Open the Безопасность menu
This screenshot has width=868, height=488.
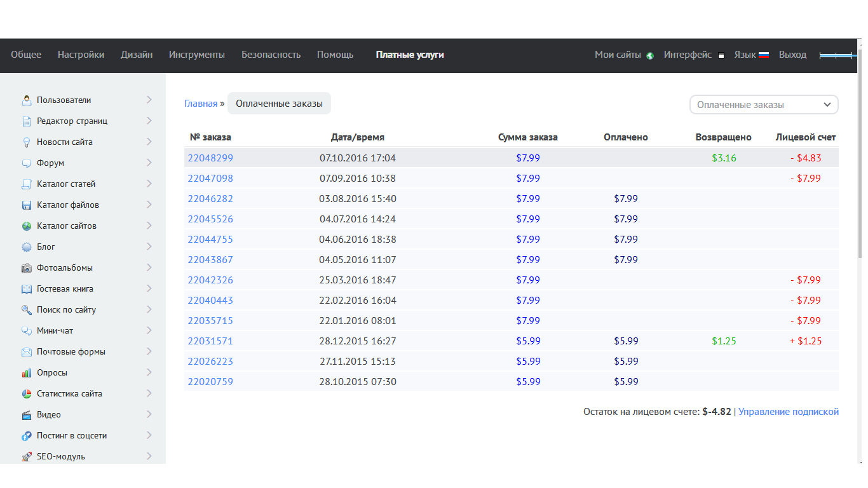[271, 55]
